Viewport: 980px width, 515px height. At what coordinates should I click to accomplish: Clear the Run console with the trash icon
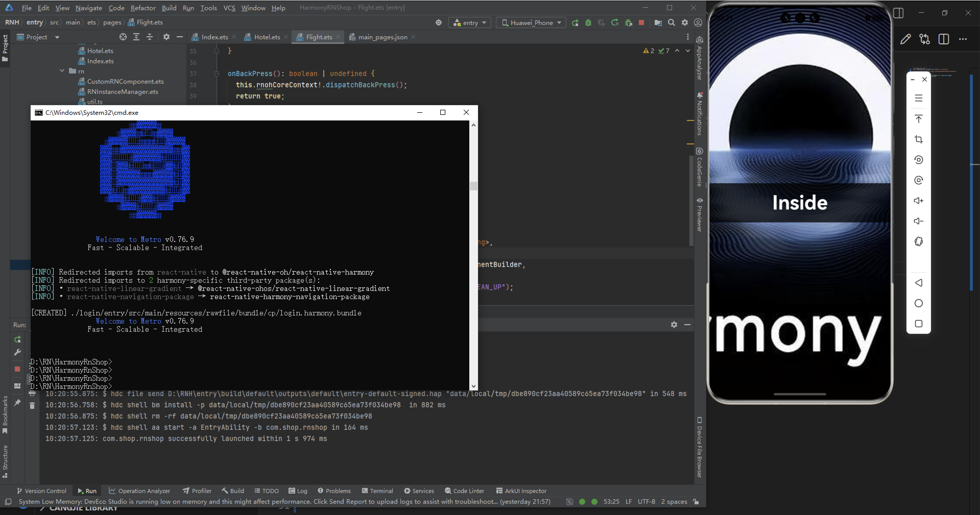(32, 406)
